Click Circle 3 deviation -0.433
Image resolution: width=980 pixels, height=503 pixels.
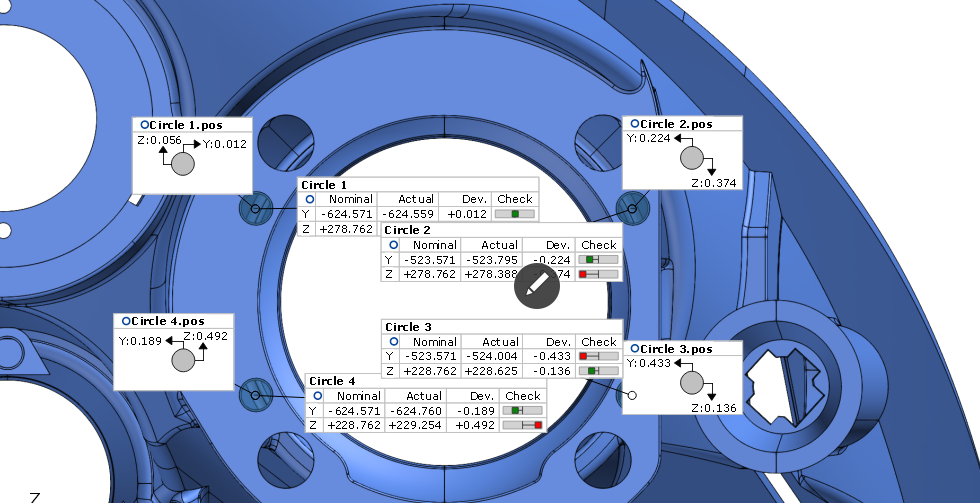[551, 356]
